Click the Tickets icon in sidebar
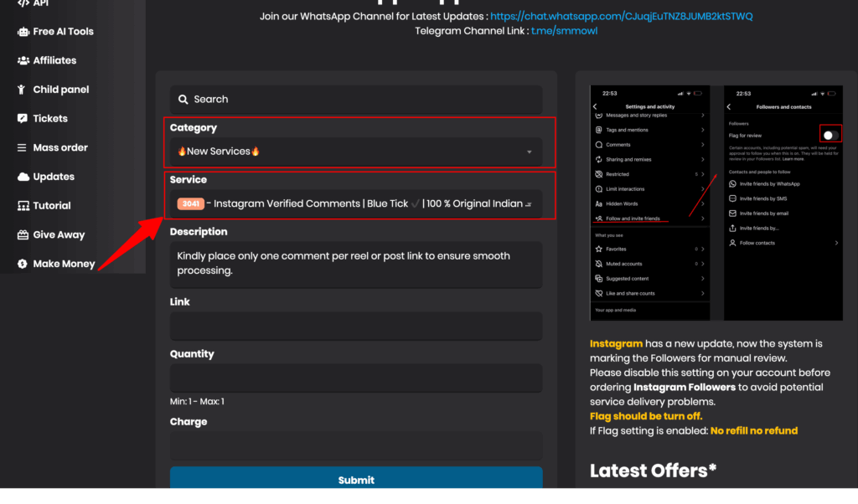 [23, 119]
